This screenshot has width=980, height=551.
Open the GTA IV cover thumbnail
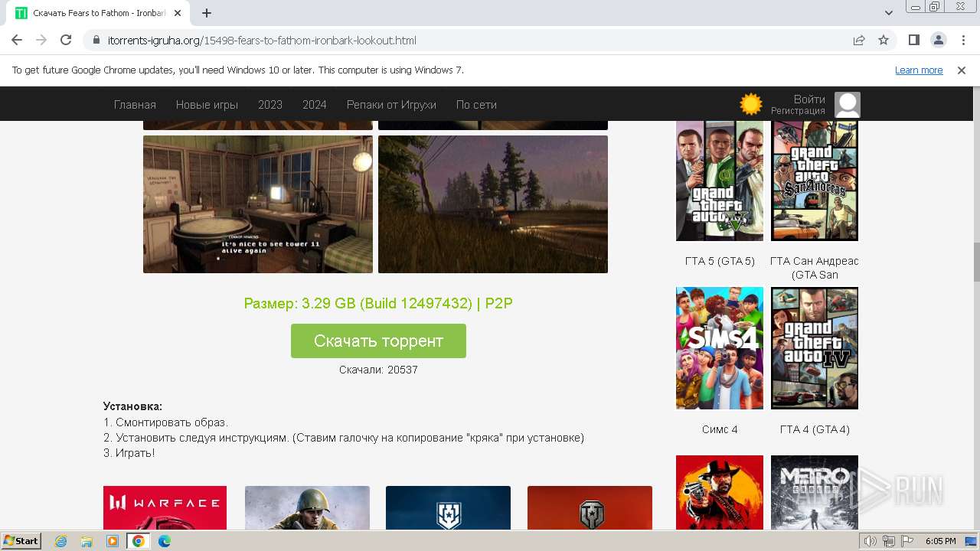[815, 348]
